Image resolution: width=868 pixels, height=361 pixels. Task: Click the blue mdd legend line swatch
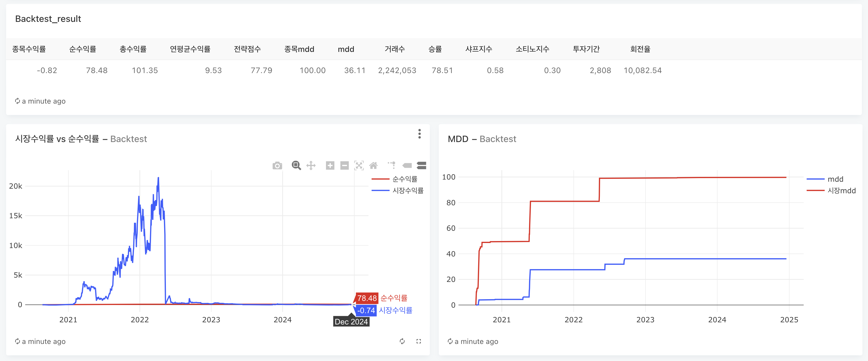815,179
